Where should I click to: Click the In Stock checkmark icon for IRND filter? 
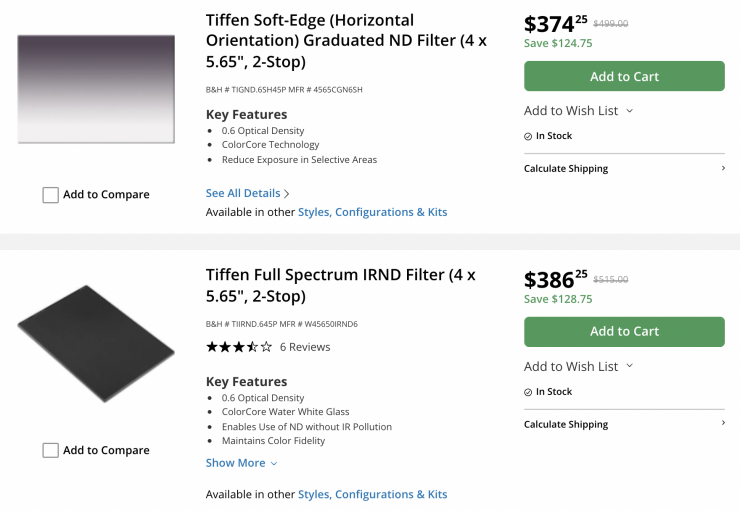529,392
